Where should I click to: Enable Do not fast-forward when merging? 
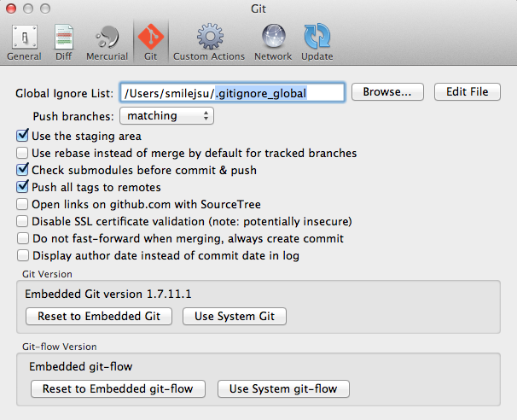(22, 238)
